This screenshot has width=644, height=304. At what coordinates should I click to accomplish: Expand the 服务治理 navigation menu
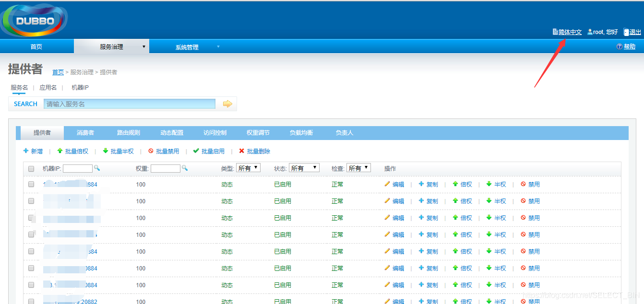tap(111, 47)
